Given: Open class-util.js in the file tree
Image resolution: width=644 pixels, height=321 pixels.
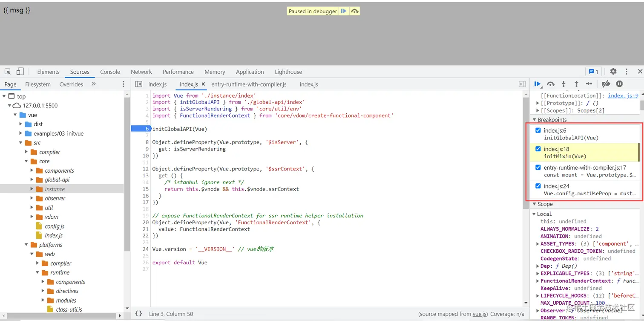Looking at the screenshot, I should 69,309.
